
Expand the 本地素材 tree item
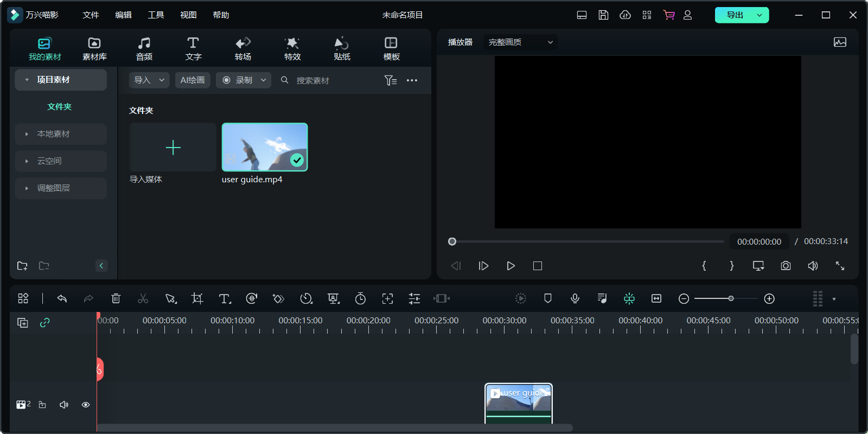click(x=53, y=134)
